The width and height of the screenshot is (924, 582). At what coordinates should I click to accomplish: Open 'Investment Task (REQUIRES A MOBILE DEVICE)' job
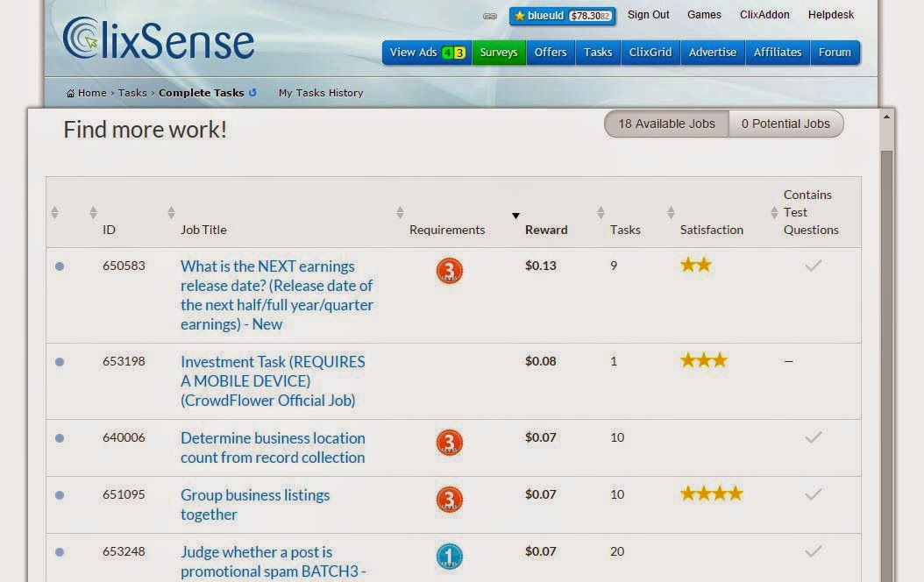click(273, 381)
